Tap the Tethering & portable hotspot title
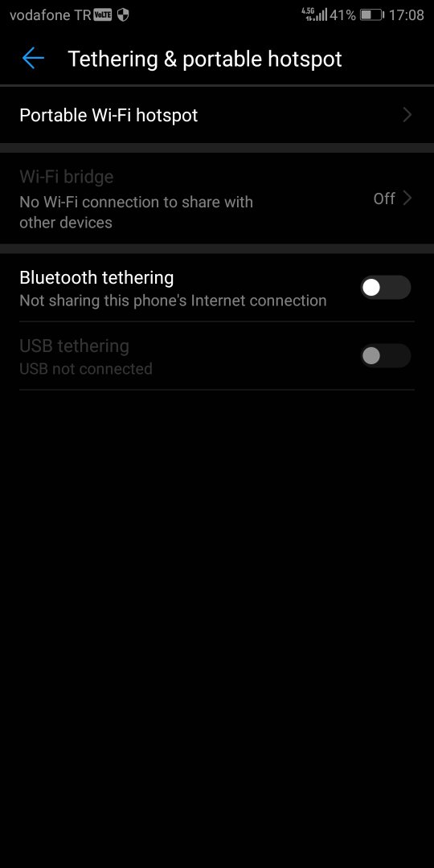This screenshot has width=434, height=868. click(x=205, y=59)
